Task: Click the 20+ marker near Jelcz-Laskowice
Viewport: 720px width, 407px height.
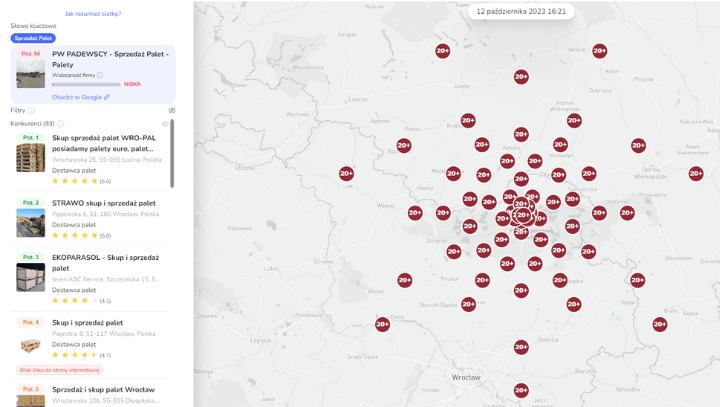Action: (x=521, y=390)
